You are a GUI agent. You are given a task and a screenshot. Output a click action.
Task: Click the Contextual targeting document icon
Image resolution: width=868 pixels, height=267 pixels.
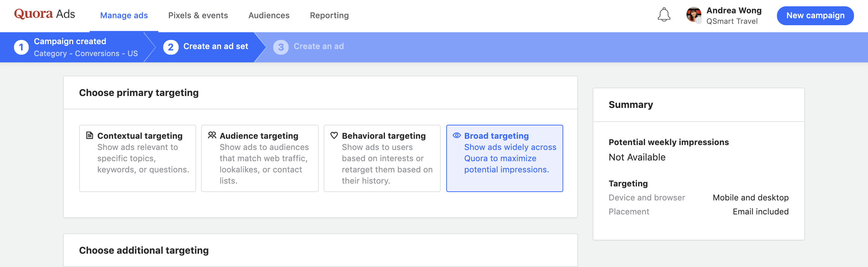[90, 135]
